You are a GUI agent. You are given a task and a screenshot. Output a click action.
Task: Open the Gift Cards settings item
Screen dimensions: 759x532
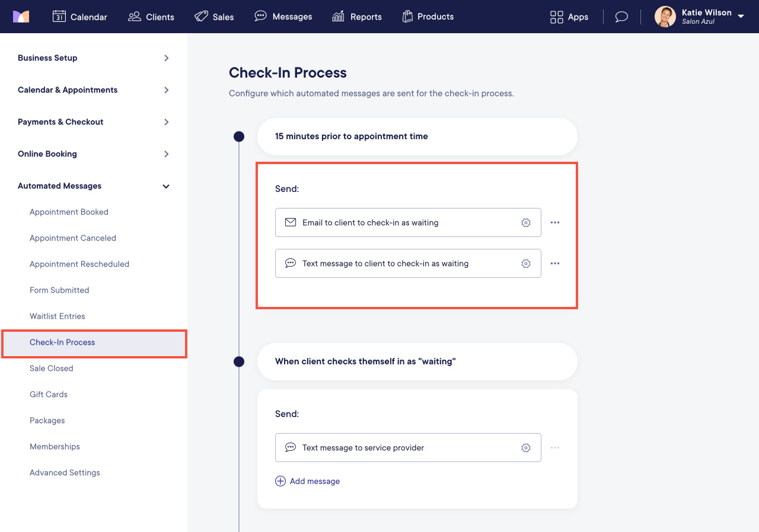(x=49, y=395)
